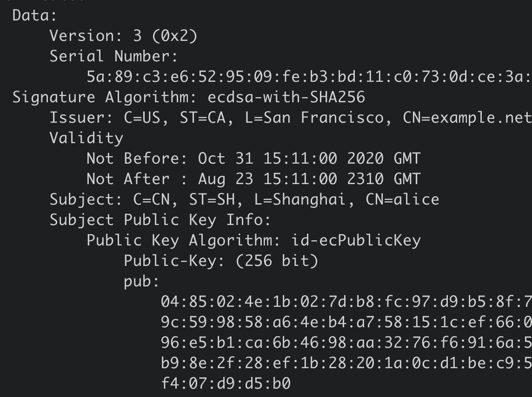Image resolution: width=532 pixels, height=397 pixels.
Task: Click the 'pub:' label
Action: [141, 281]
